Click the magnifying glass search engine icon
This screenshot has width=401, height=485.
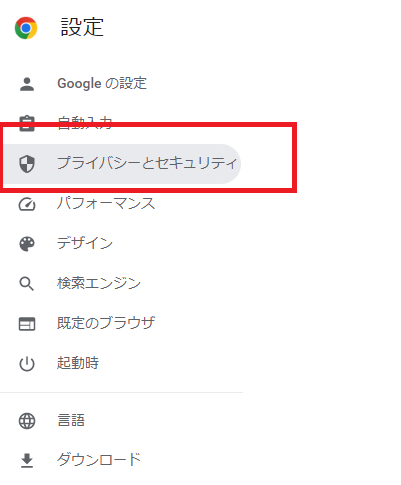tap(27, 284)
